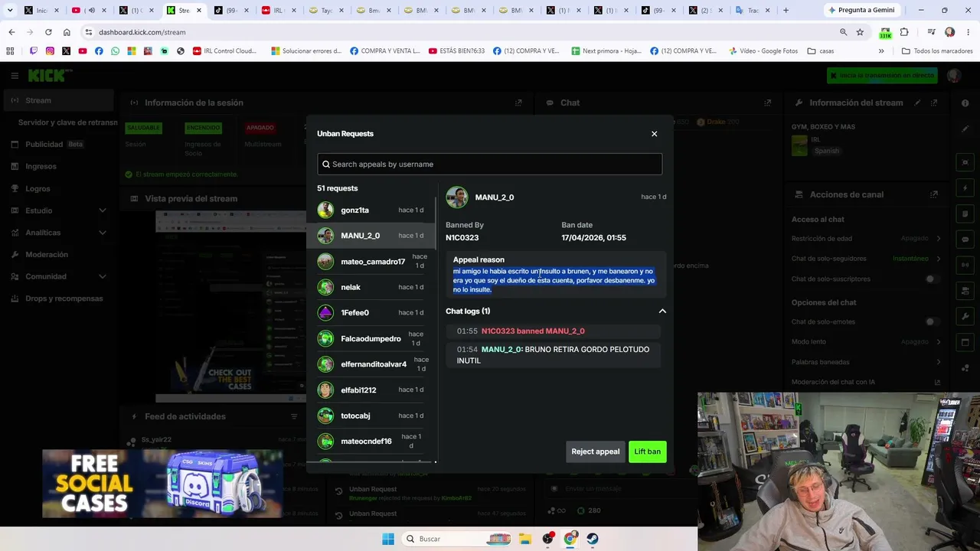
Task: Close the Unban Requests dialog
Action: coord(654,134)
